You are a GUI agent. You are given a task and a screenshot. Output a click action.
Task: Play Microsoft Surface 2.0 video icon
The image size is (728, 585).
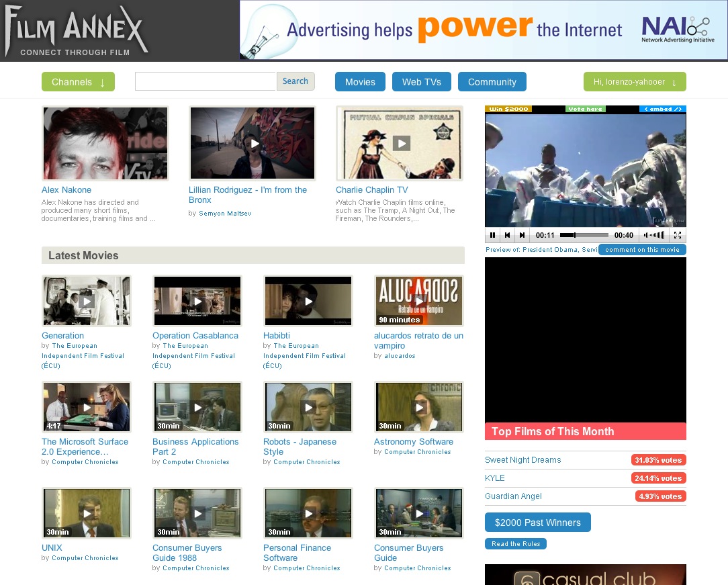click(87, 408)
